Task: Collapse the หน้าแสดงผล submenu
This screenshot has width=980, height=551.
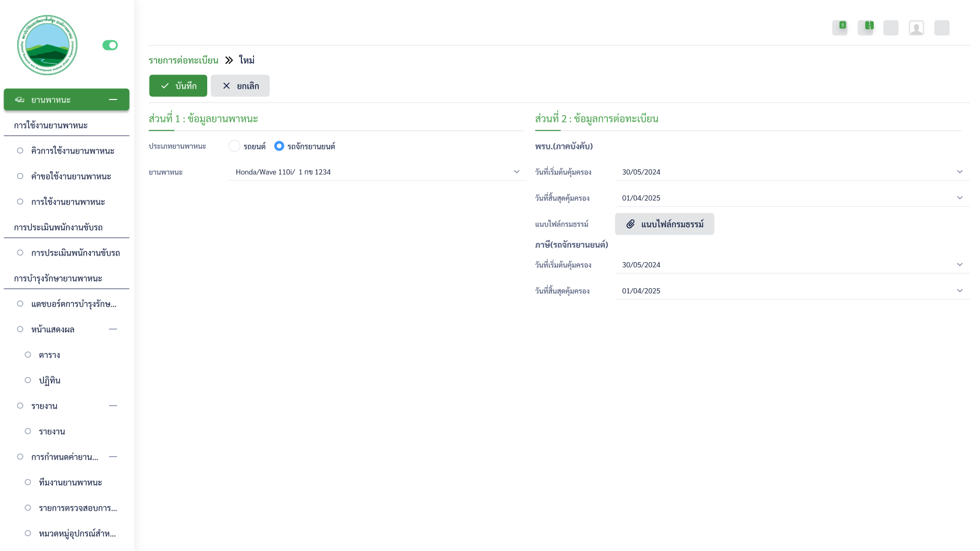Action: pos(113,329)
